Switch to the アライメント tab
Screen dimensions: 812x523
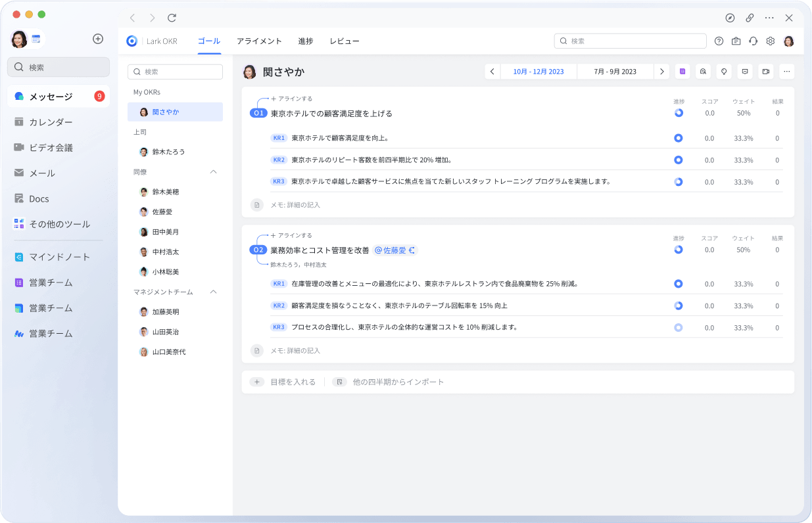click(259, 41)
